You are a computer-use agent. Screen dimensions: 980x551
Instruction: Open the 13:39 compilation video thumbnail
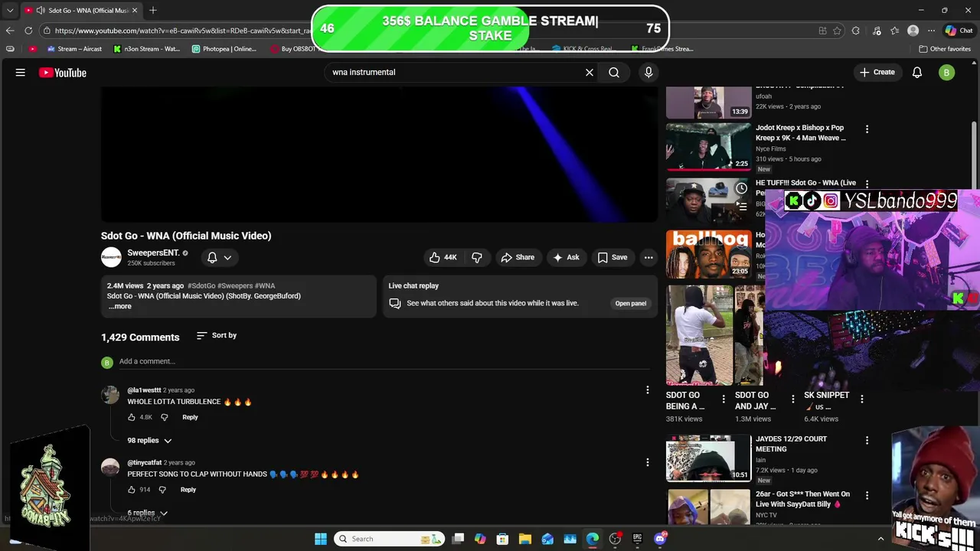(x=708, y=103)
